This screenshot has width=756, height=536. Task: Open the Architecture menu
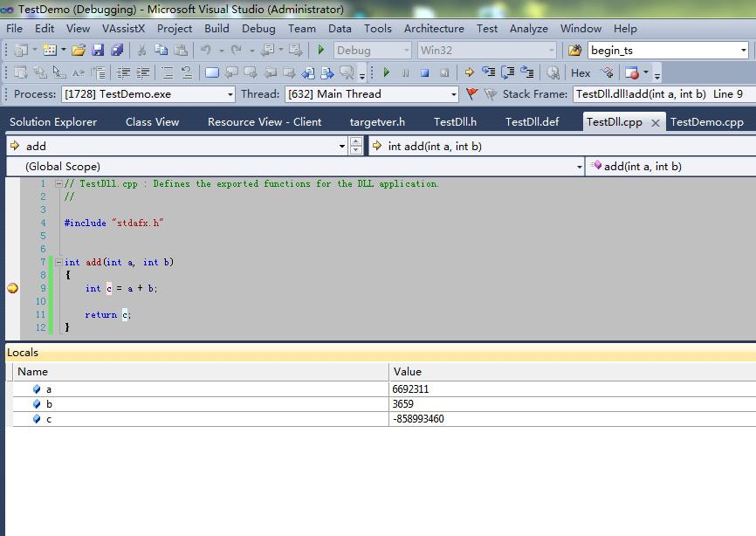point(434,29)
